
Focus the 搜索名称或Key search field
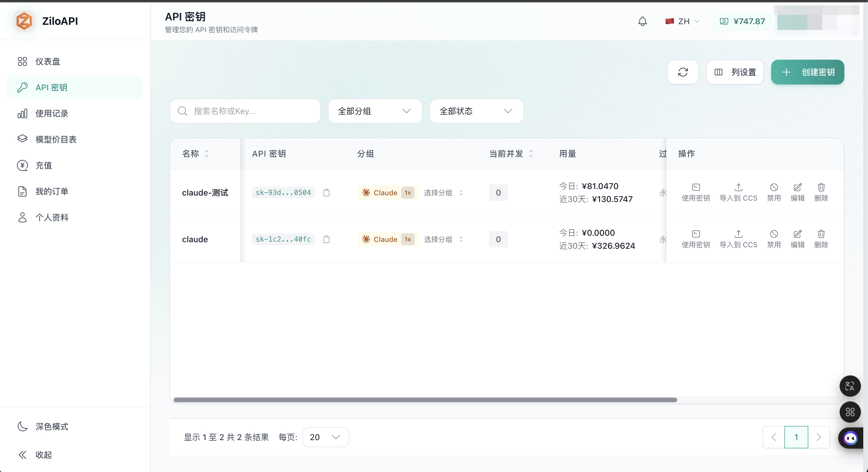pos(245,111)
